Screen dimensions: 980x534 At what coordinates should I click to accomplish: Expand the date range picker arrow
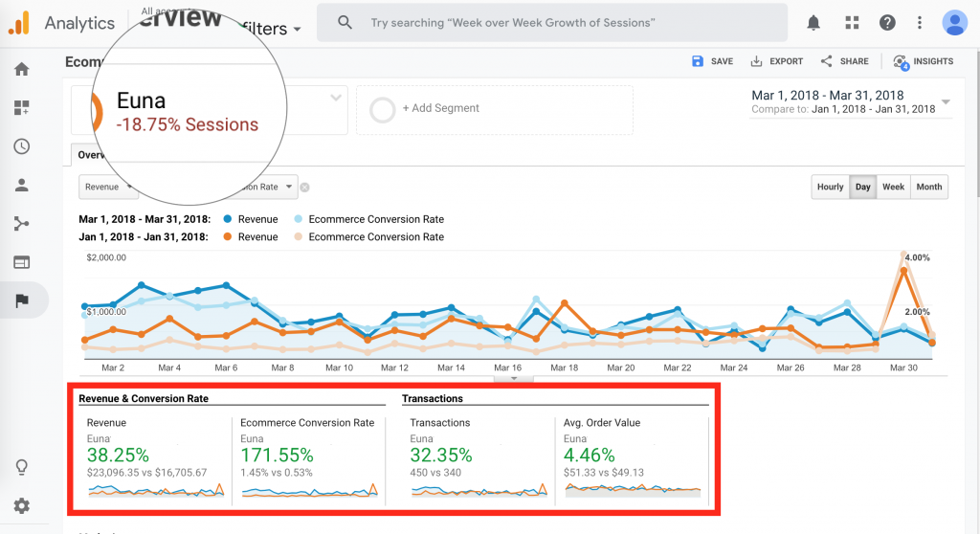pos(947,102)
